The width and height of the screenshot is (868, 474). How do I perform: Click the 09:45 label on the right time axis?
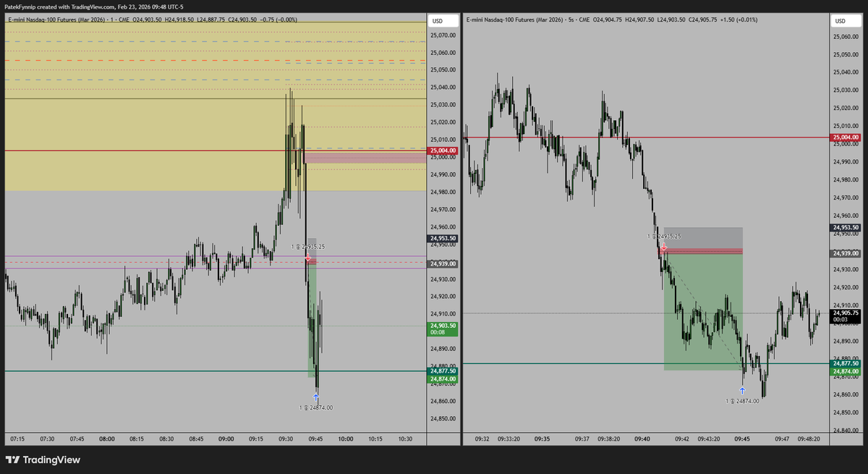click(743, 439)
